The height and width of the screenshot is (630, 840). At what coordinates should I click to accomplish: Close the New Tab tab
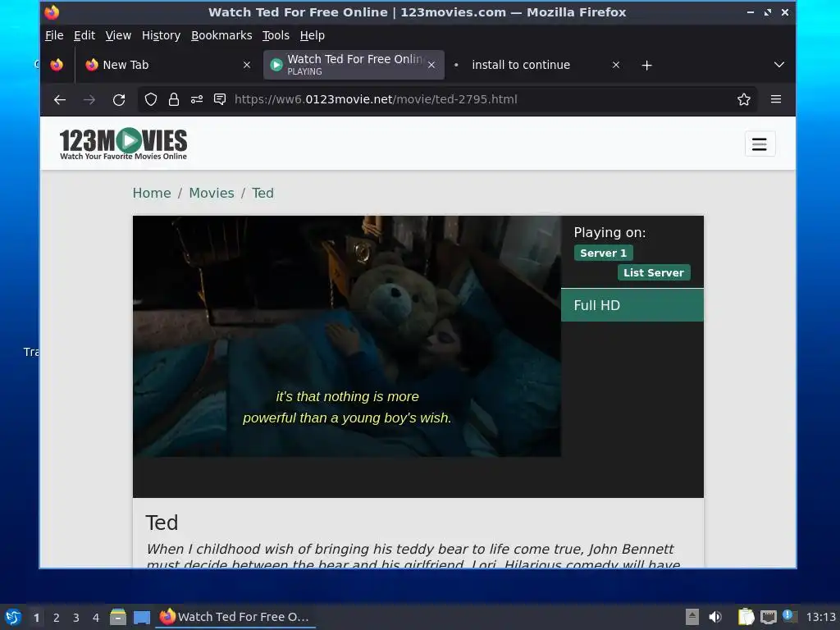(247, 65)
